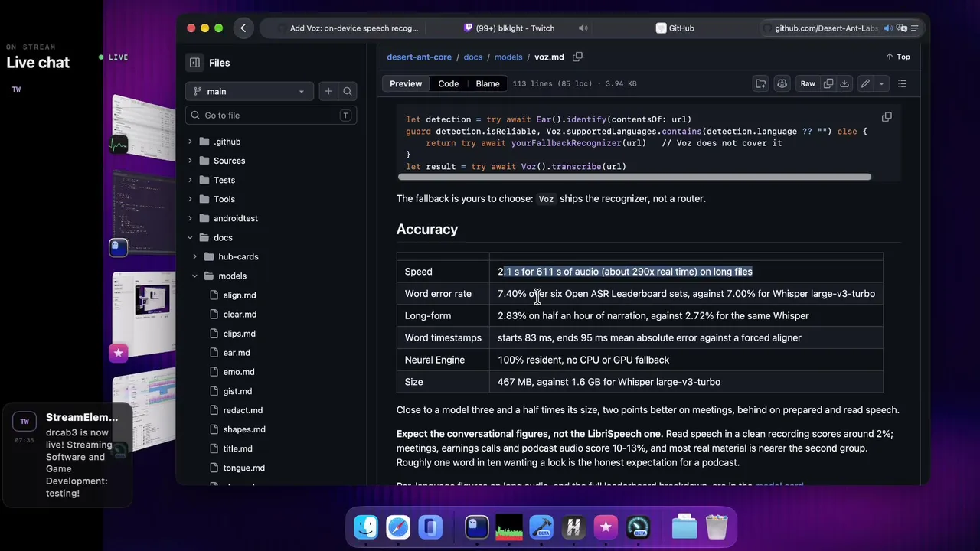Mute audio on the Twitch tab

[x=583, y=28]
